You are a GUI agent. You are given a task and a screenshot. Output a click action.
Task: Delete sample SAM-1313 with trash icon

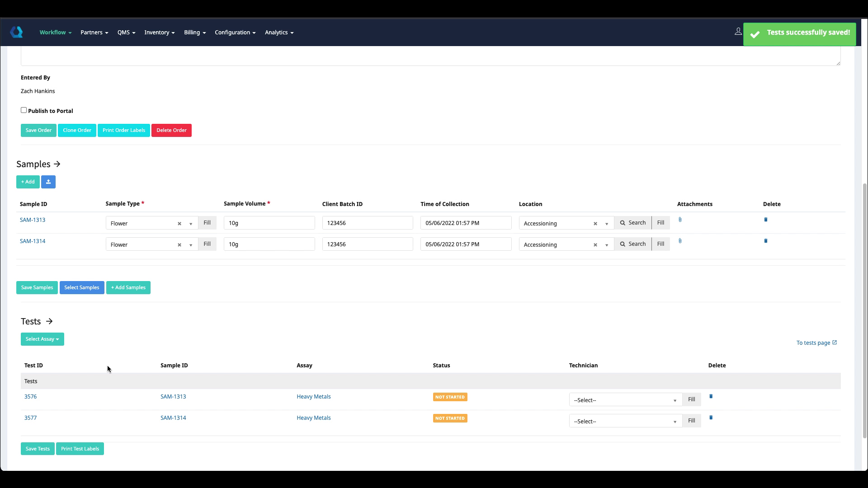tap(765, 220)
